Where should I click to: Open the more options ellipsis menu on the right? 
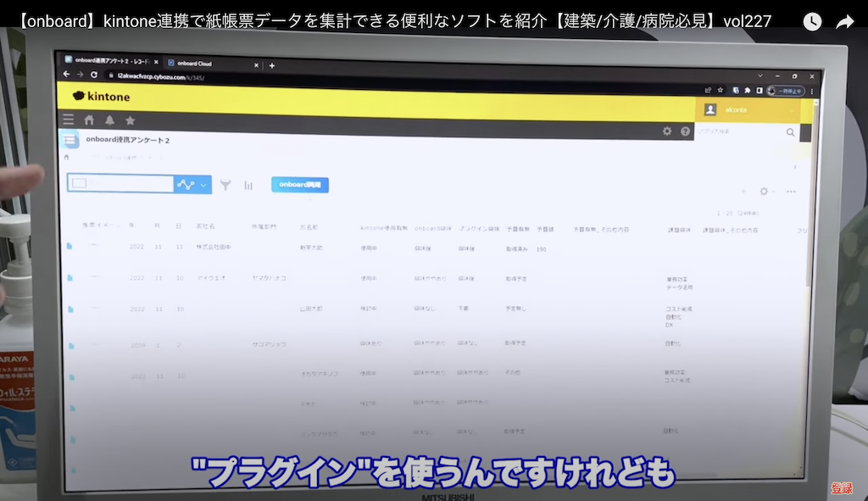coord(790,192)
